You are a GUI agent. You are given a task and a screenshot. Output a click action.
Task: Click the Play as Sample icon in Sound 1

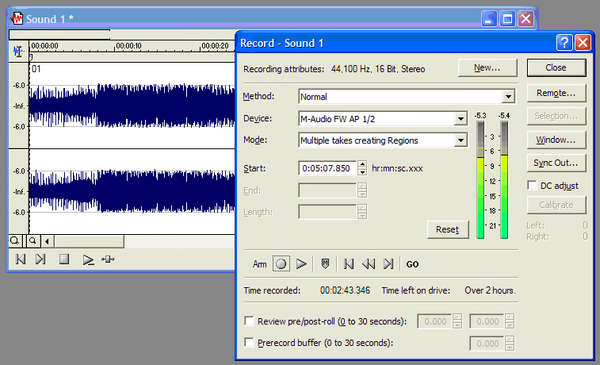(108, 259)
